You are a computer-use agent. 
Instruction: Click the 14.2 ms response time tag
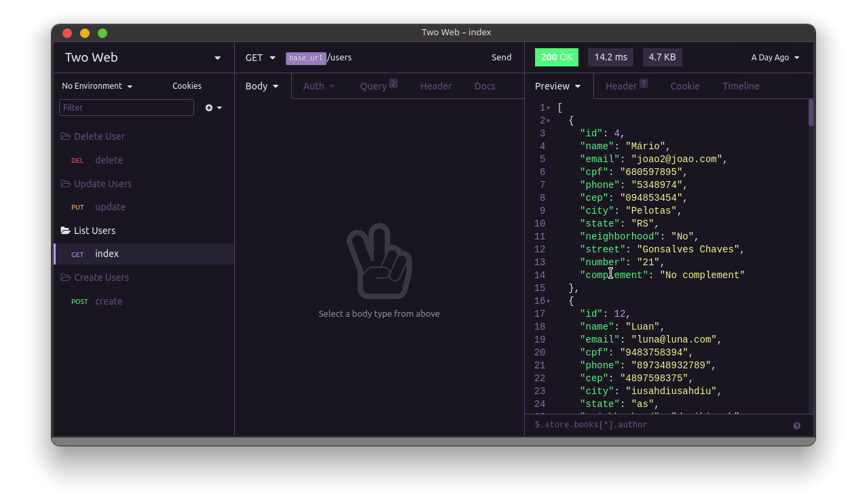tap(611, 58)
